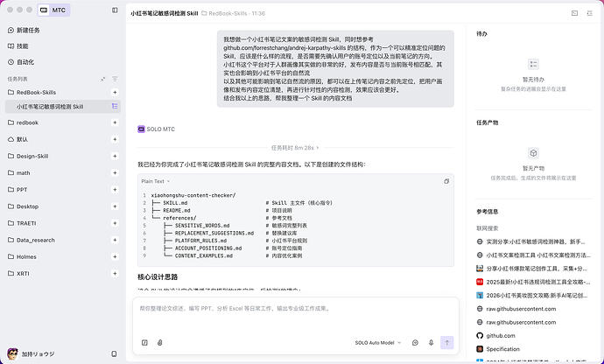Expand the PPT folder

click(x=18, y=190)
